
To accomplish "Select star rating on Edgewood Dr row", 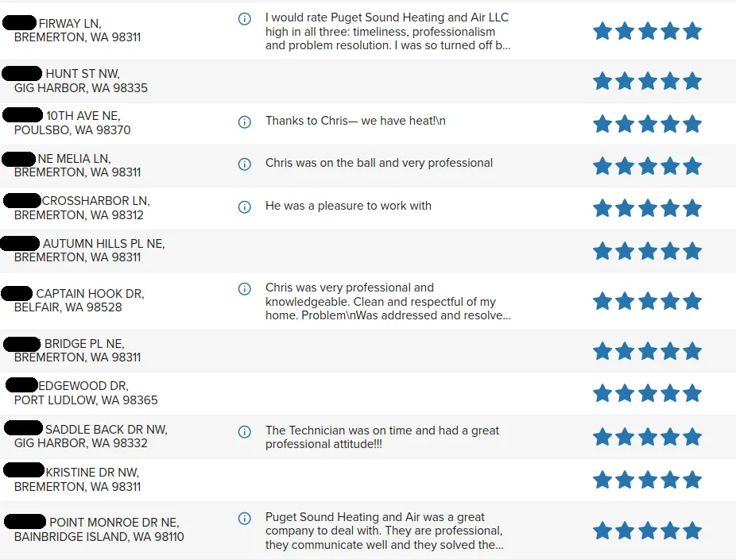I will pos(647,393).
